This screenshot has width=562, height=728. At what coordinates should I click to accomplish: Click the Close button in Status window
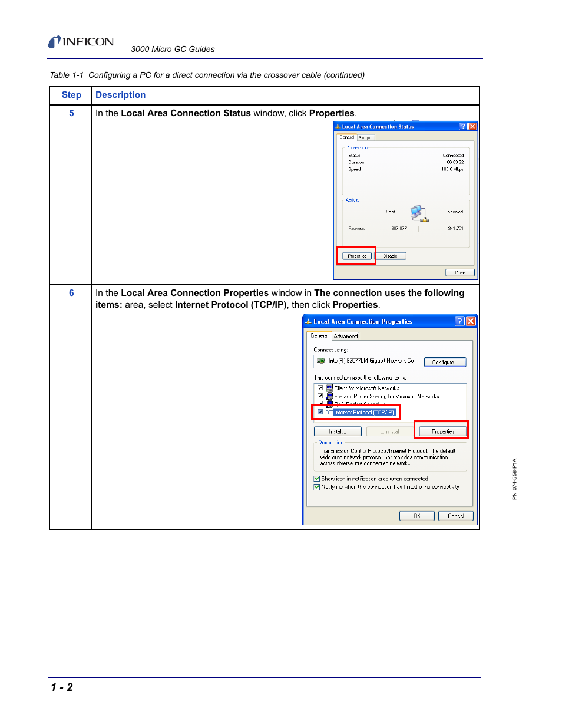(460, 272)
